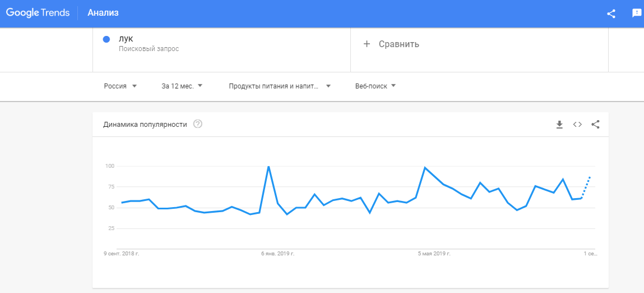Click the share icon in the top header
The image size is (644, 293).
611,13
